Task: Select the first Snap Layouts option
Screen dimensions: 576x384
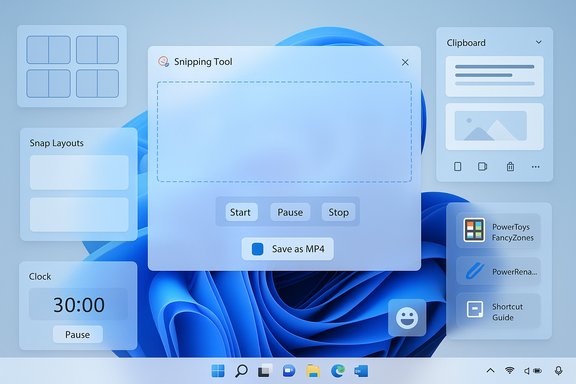Action: click(x=79, y=172)
